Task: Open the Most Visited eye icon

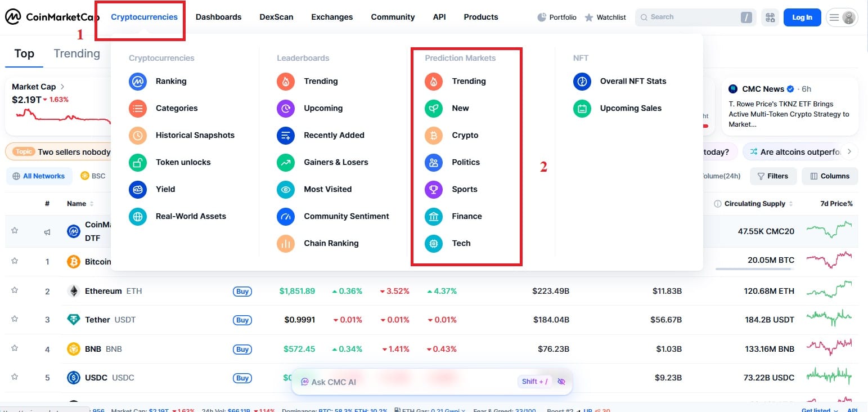Action: (286, 189)
